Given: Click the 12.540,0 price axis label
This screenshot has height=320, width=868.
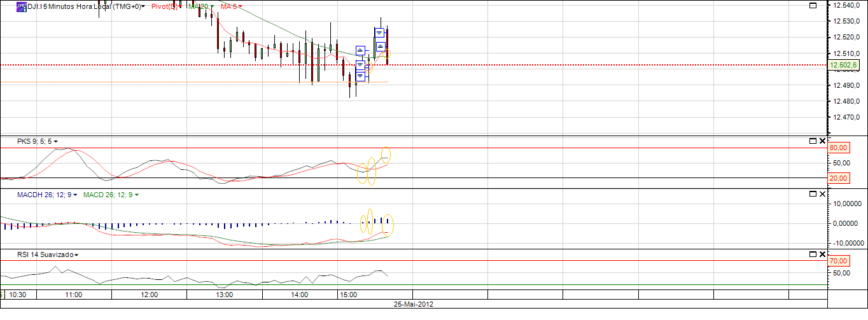Looking at the screenshot, I should click(x=846, y=5).
